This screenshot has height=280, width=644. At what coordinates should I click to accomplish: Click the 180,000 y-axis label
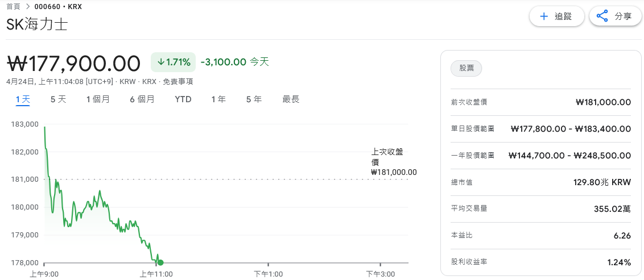[x=23, y=207]
